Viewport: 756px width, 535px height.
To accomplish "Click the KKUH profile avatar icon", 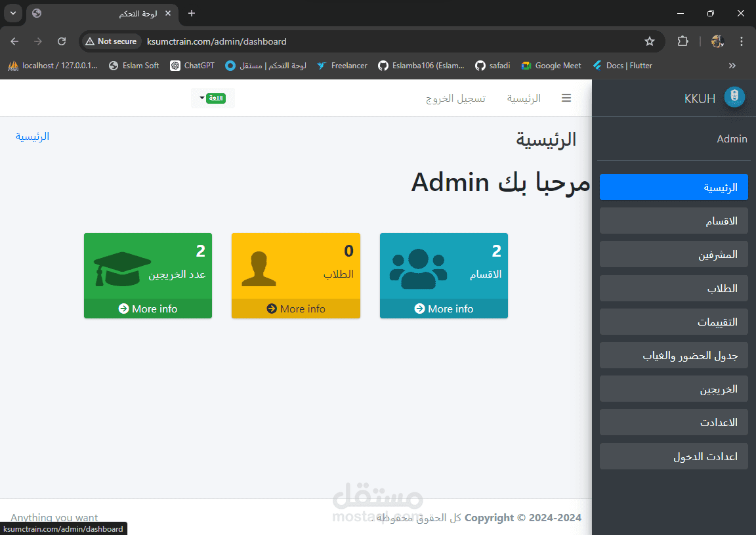I will coord(734,97).
